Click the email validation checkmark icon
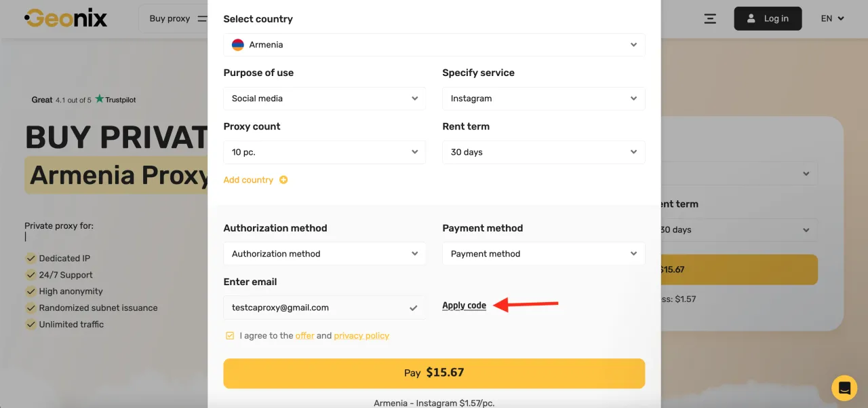This screenshot has height=408, width=868. pyautogui.click(x=413, y=308)
